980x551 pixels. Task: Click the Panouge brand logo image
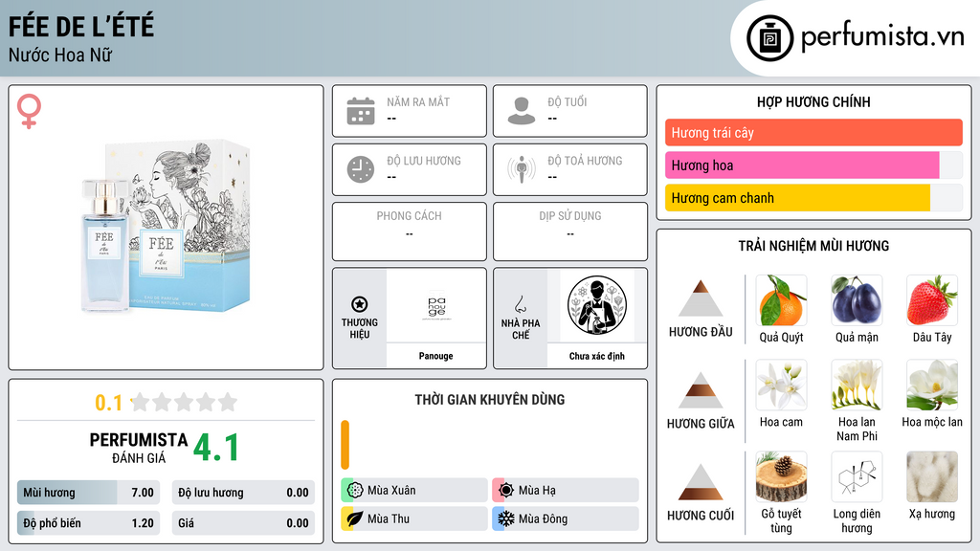[x=436, y=305]
